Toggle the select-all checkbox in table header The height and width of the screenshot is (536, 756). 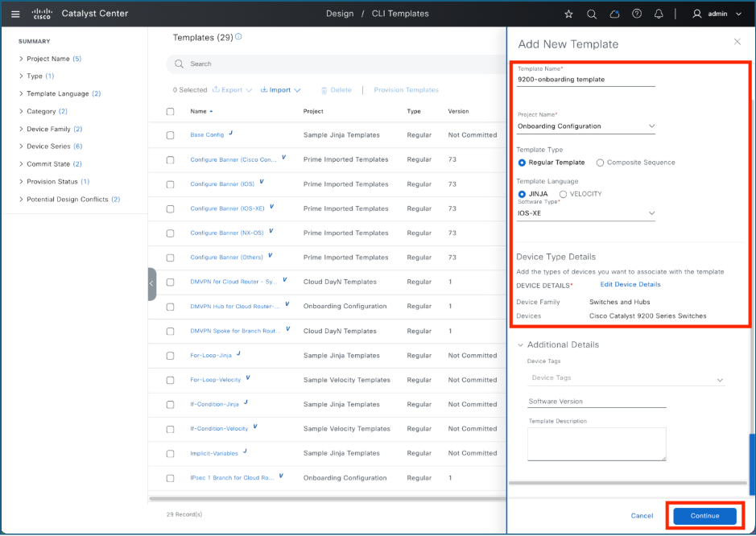point(170,111)
